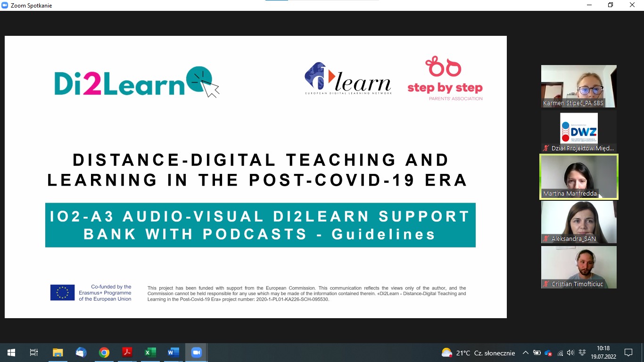Restore down the Zoom window
Screen dimensions: 644x362
(x=611, y=5)
